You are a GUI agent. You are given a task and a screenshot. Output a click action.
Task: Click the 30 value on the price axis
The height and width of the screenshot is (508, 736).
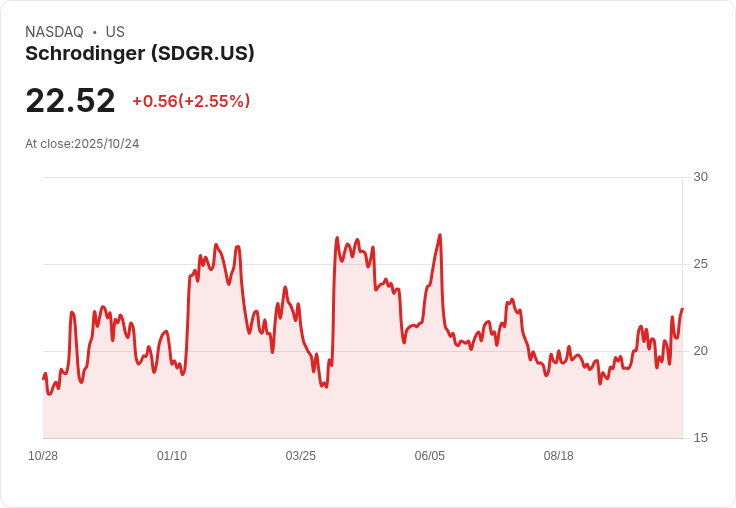click(x=700, y=177)
